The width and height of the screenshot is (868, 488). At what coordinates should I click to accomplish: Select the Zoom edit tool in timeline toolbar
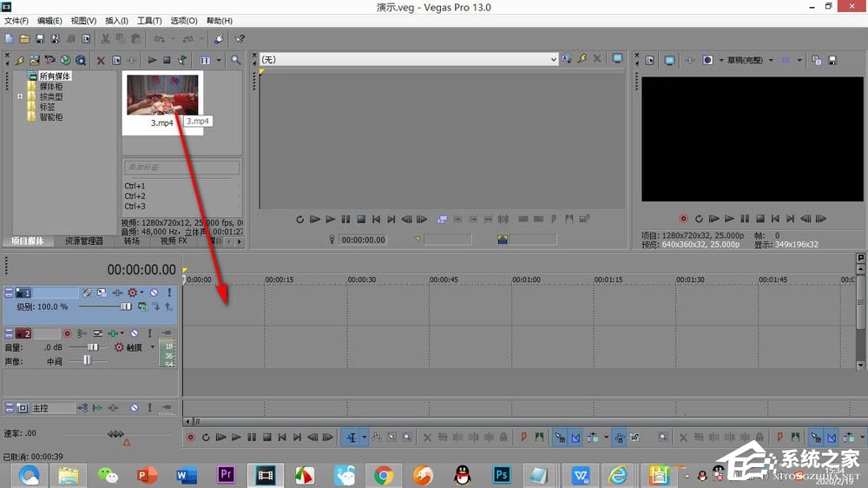click(407, 438)
